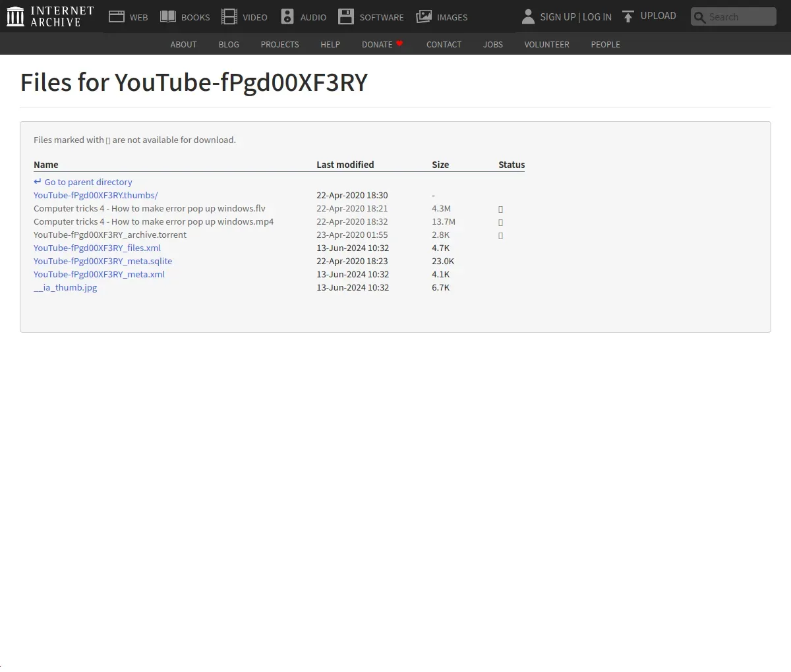Screen dimensions: 791x672
Task: Open the AUDIO section
Action: point(313,17)
